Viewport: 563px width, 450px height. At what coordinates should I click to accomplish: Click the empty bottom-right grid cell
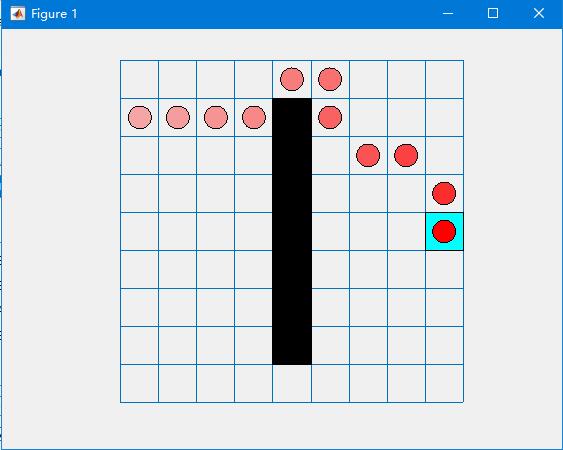coord(445,384)
